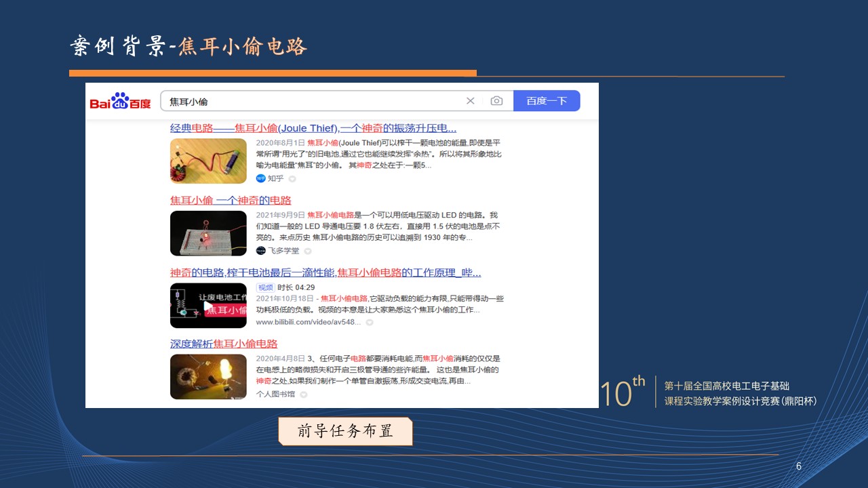Click the first result's coil and battery thumbnail

pyautogui.click(x=208, y=161)
